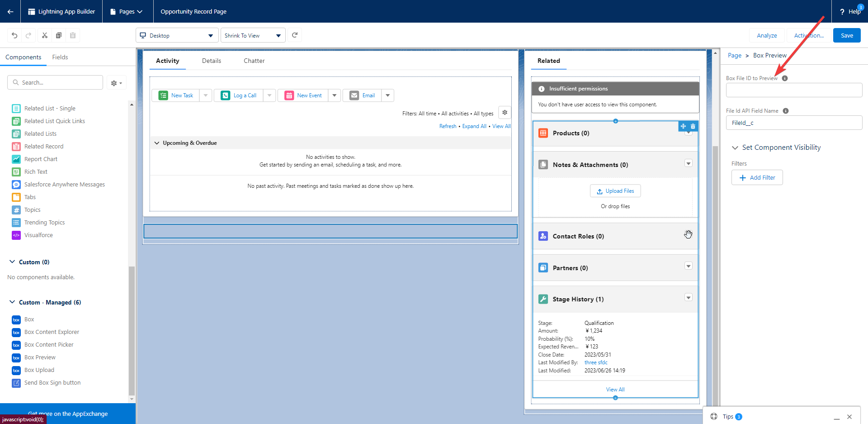Select the Visualforce component

[x=38, y=235]
